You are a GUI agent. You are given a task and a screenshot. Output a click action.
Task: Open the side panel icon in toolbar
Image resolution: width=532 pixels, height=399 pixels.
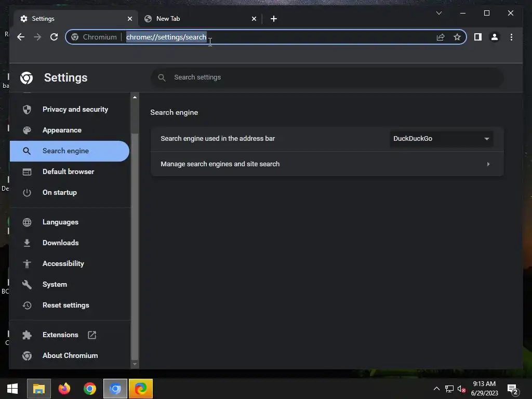478,37
